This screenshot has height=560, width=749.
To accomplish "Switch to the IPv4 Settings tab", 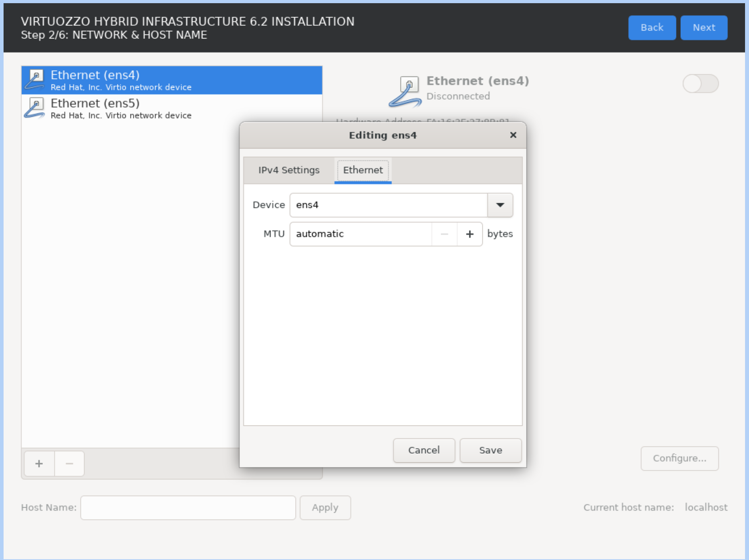I will point(289,170).
